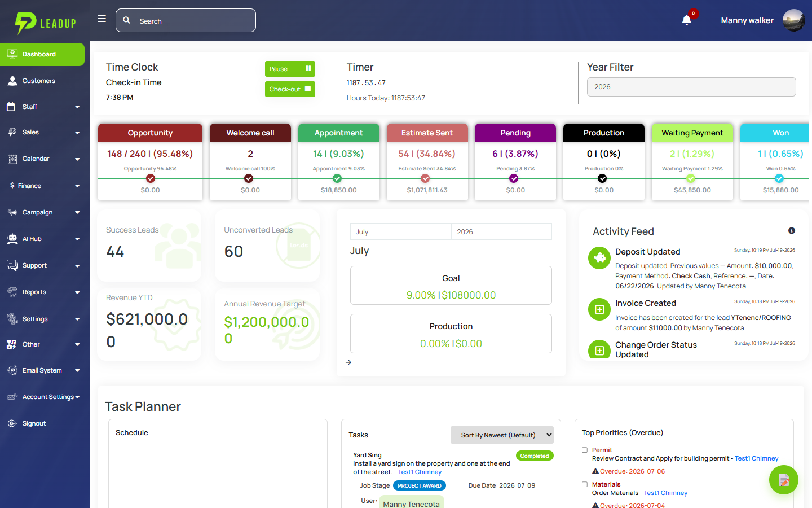Viewport: 812px width, 508px height.
Task: Click the Waiting Payment stage check marker
Action: pos(691,178)
